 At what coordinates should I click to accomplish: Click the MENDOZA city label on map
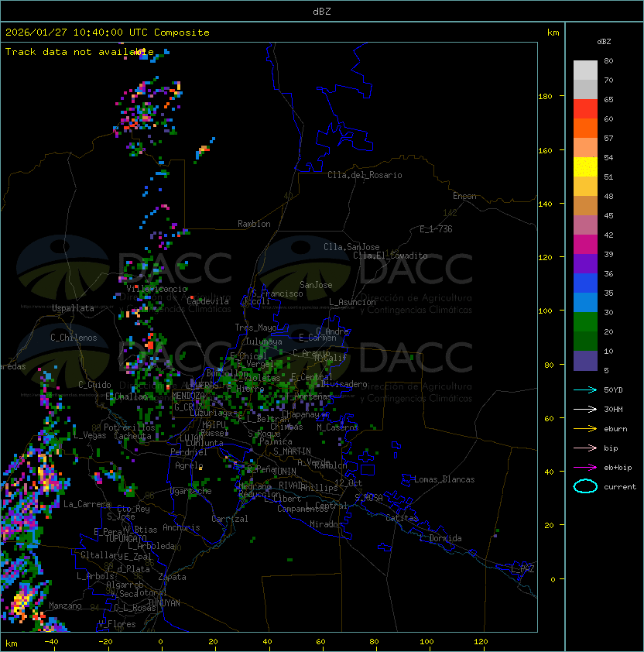click(x=189, y=396)
